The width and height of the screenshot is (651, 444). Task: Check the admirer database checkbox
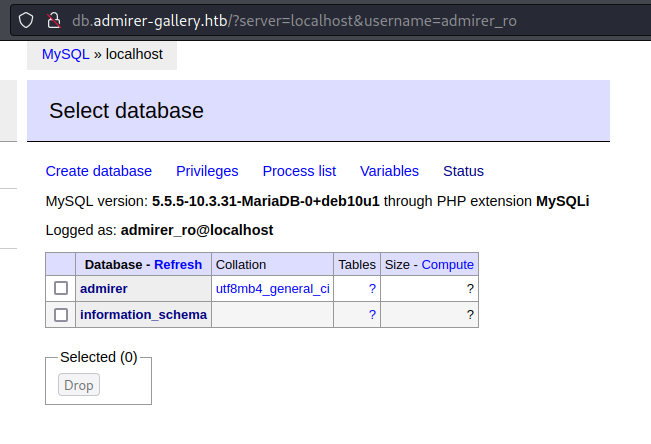(x=61, y=289)
